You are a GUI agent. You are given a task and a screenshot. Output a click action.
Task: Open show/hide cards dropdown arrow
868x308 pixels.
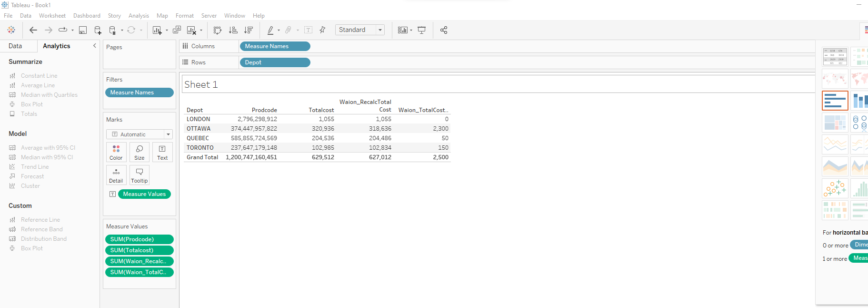click(411, 30)
